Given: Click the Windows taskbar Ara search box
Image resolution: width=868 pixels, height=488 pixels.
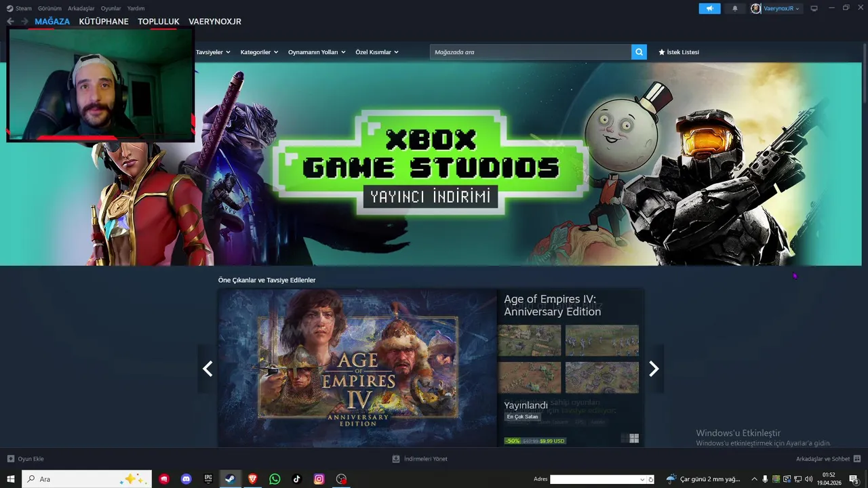Looking at the screenshot, I should click(87, 479).
